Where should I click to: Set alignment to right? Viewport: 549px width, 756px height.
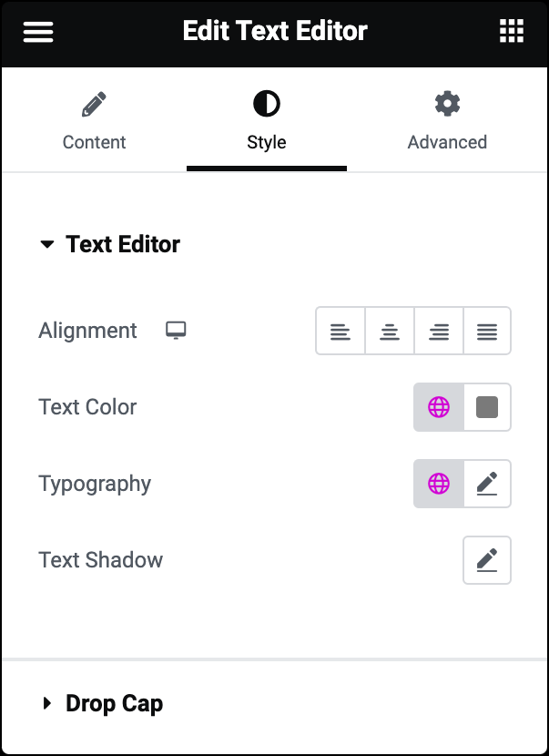(x=439, y=331)
